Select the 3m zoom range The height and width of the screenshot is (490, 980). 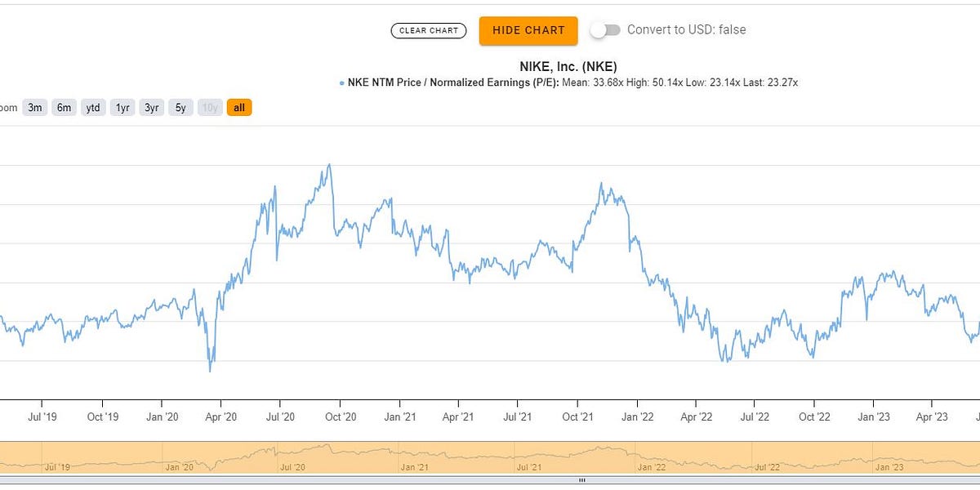34,107
